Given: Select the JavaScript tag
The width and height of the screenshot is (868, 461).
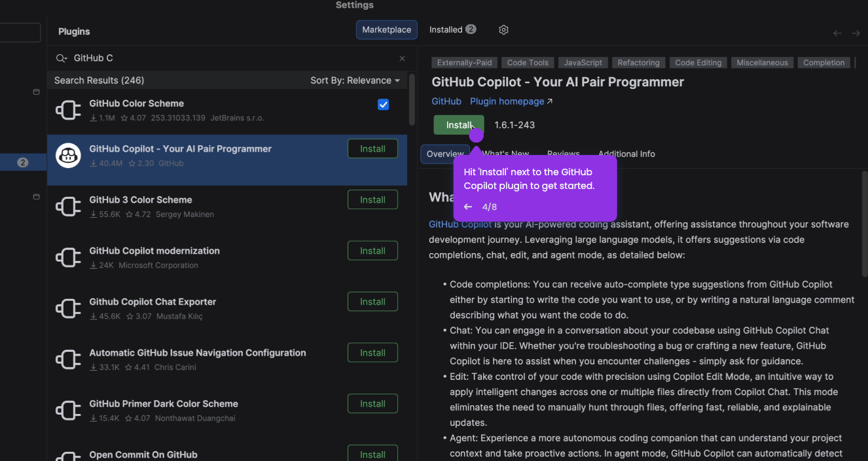Looking at the screenshot, I should pos(583,63).
